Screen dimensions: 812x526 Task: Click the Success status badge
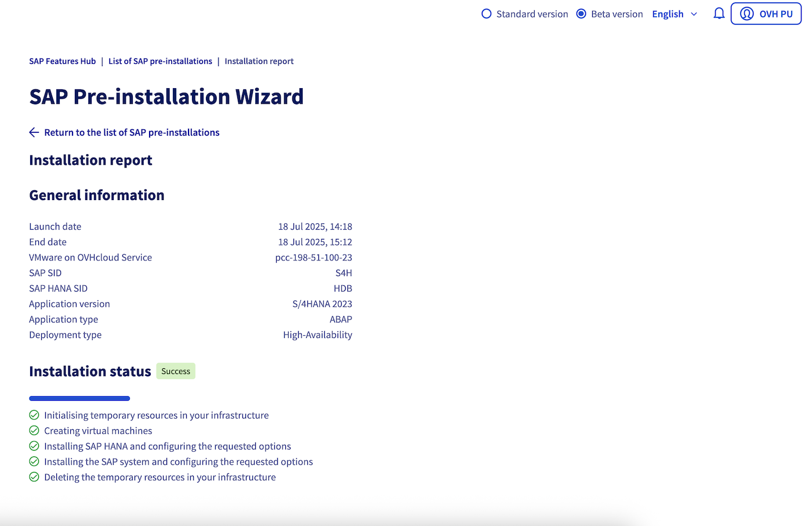[175, 371]
